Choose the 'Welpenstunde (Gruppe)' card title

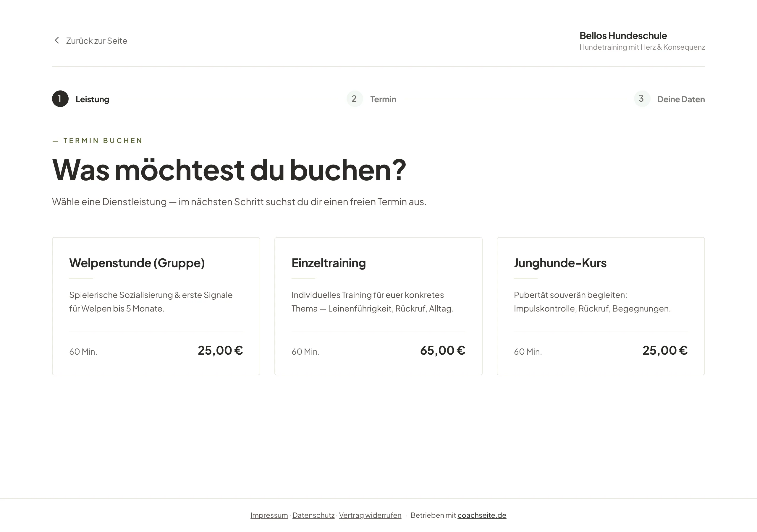pos(137,263)
